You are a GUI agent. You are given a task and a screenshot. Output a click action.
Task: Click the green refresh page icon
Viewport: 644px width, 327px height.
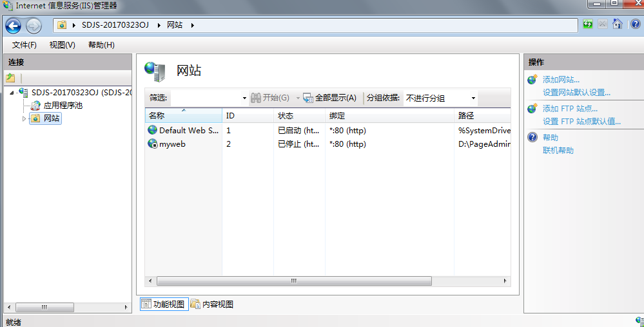point(588,24)
